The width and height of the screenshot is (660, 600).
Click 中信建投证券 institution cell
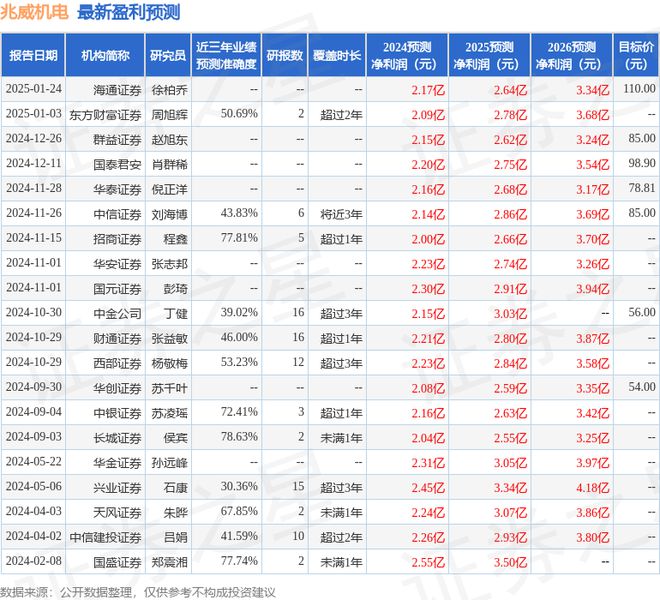pos(105,537)
